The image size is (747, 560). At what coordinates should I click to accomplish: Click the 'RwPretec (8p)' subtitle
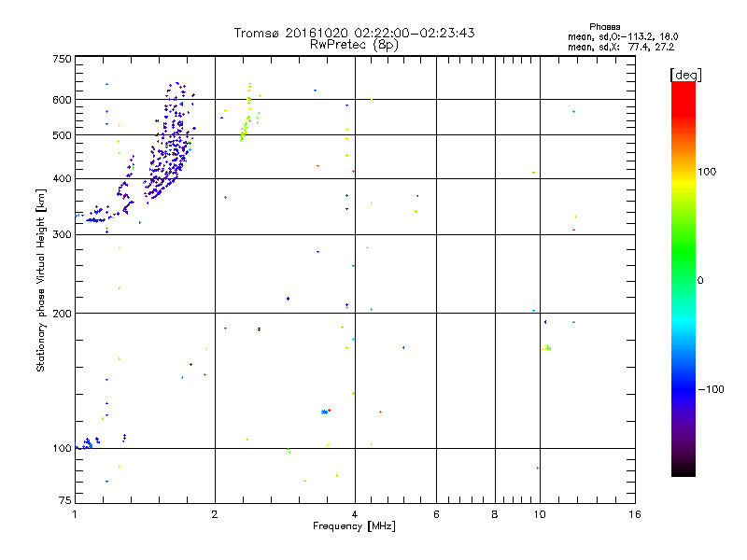pos(354,45)
